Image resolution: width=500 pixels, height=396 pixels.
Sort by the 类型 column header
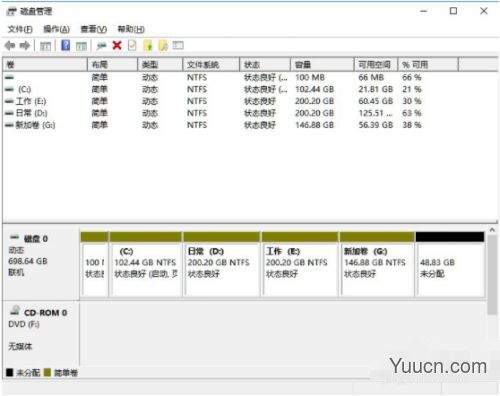point(160,64)
